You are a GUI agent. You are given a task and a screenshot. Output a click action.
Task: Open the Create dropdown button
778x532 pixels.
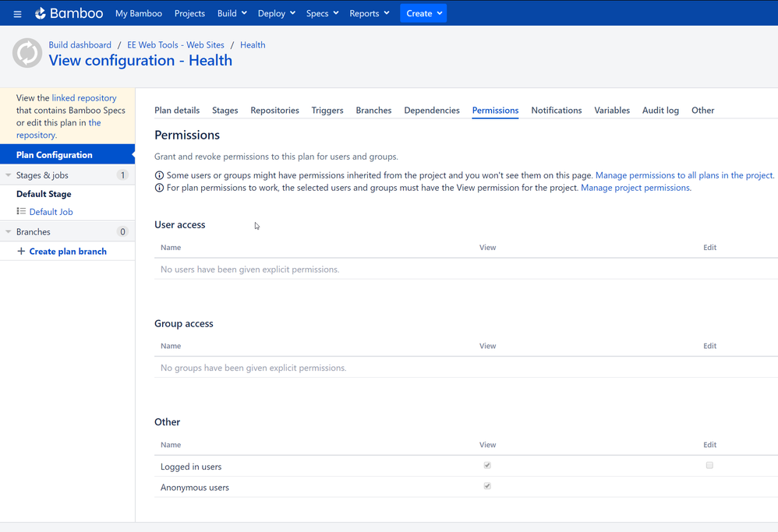coord(423,13)
